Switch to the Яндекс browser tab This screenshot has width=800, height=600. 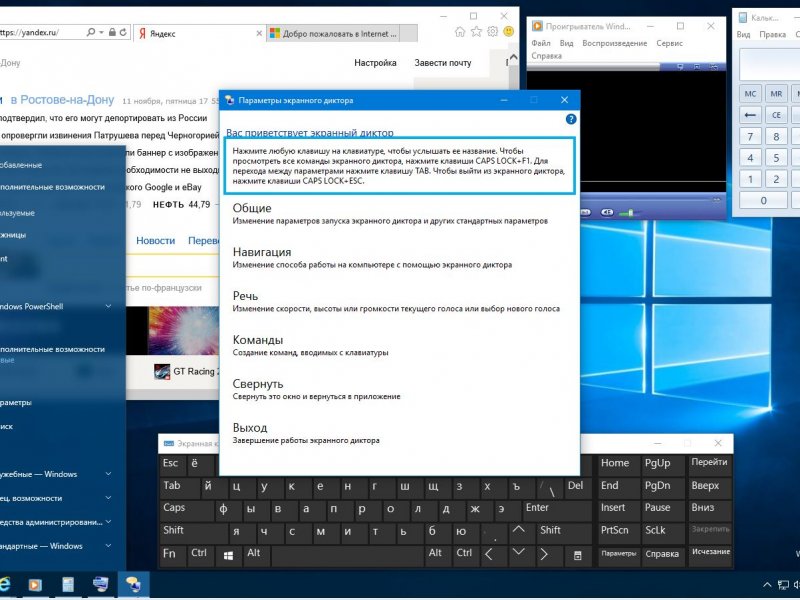tap(199, 34)
